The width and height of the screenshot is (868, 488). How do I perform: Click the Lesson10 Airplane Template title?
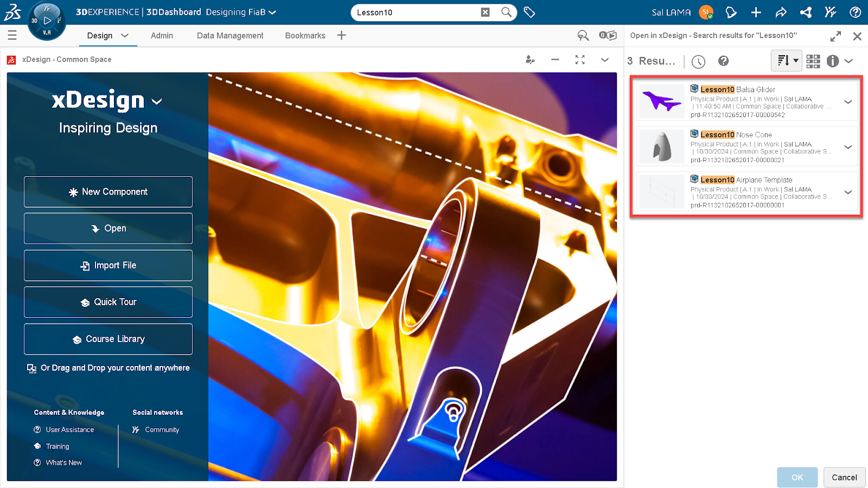746,179
